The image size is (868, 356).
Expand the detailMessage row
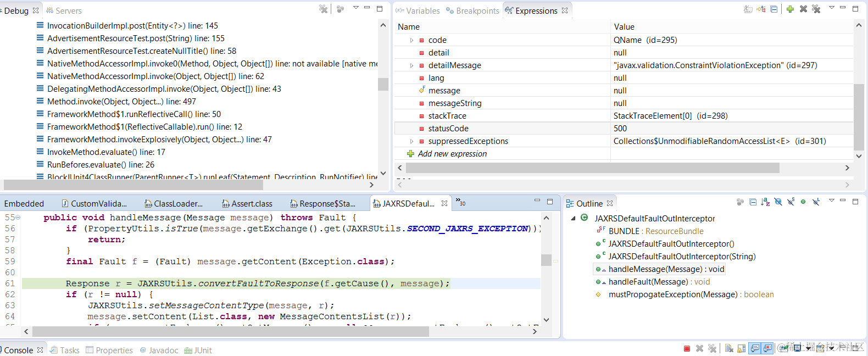coord(411,65)
